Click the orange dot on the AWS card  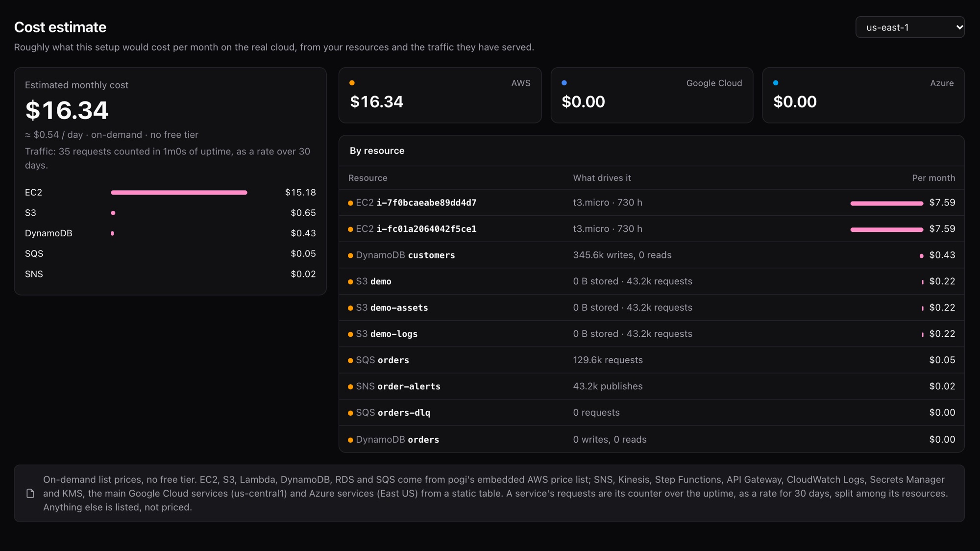pyautogui.click(x=352, y=83)
